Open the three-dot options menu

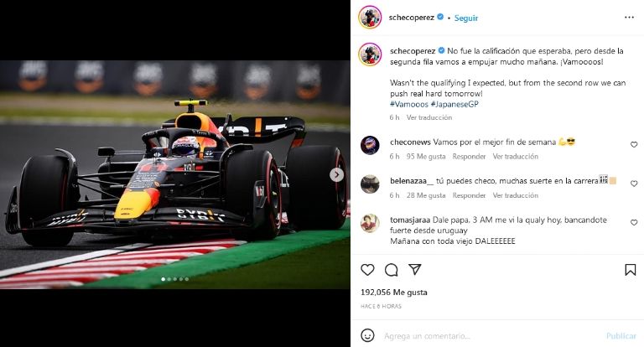click(x=629, y=18)
